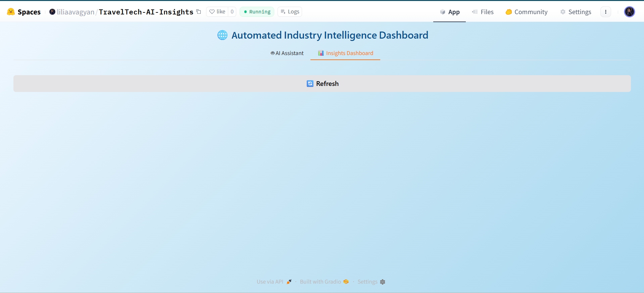
Task: Click the user profile avatar
Action: point(630,12)
